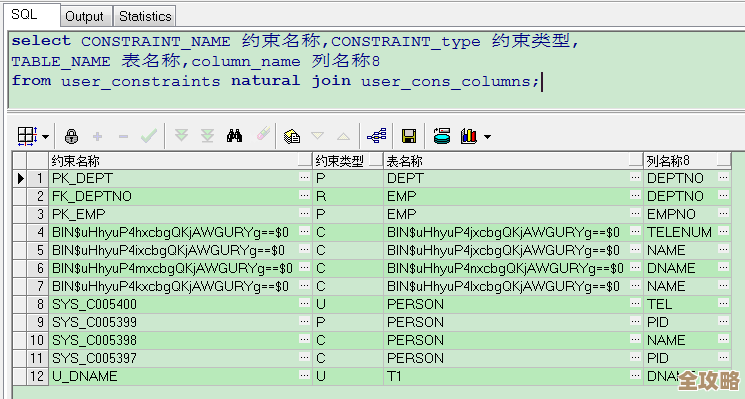Click the 列名称8 column header

(x=688, y=161)
